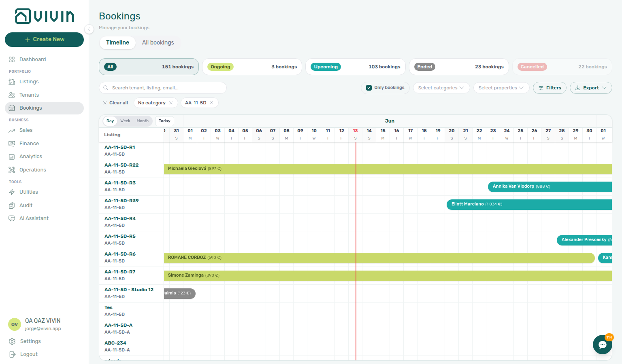Click the Logout icon

[x=12, y=354]
